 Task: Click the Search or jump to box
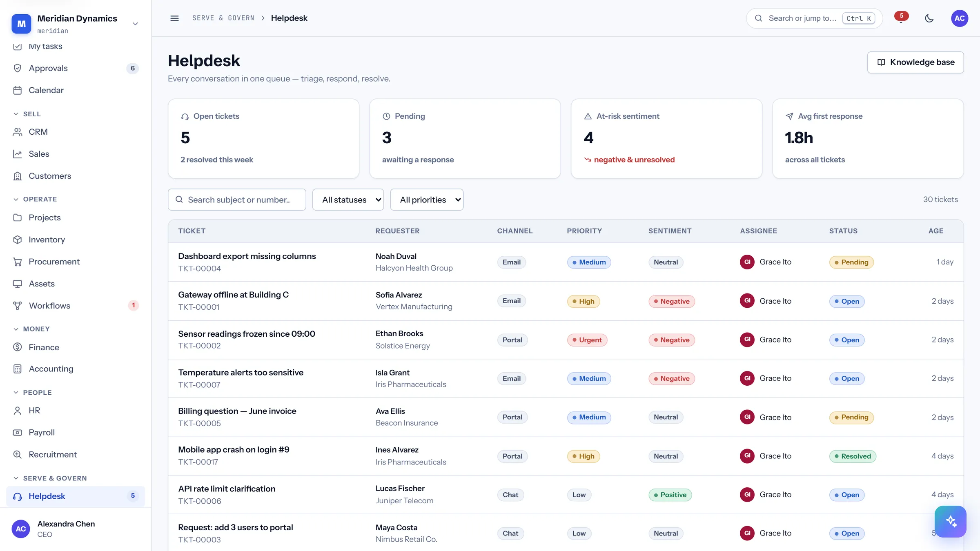pyautogui.click(x=815, y=18)
